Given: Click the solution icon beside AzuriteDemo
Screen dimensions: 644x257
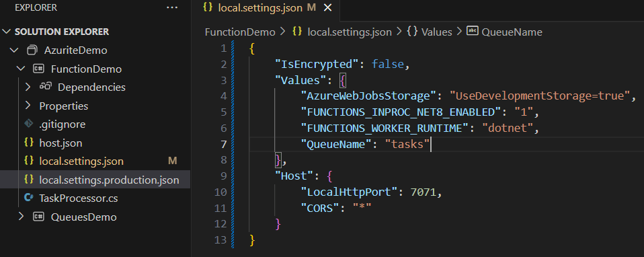Looking at the screenshot, I should (32, 50).
